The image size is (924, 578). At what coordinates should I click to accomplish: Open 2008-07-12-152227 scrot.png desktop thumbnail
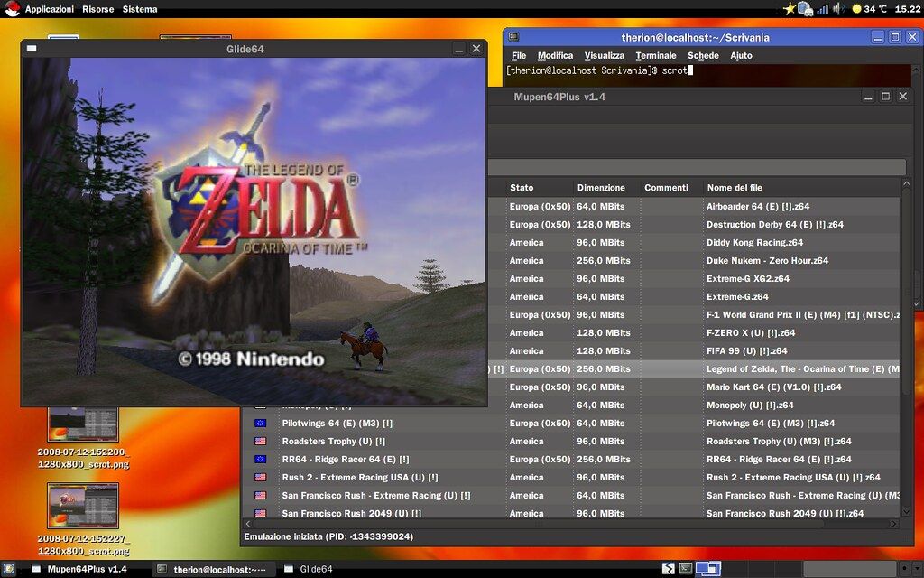tap(83, 519)
